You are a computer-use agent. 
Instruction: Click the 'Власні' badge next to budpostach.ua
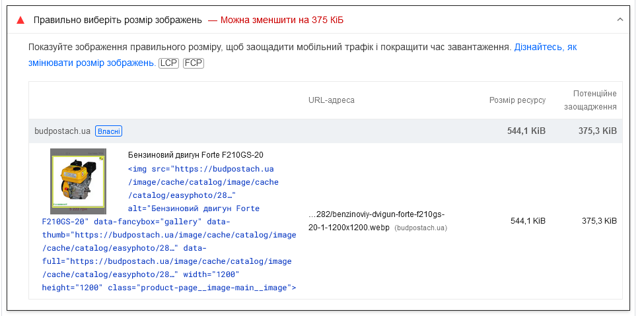coord(109,131)
